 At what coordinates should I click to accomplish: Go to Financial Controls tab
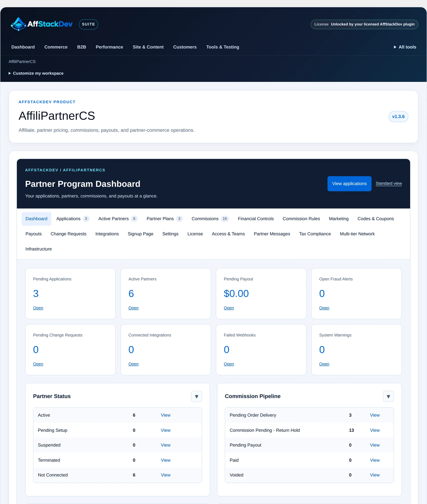256,219
